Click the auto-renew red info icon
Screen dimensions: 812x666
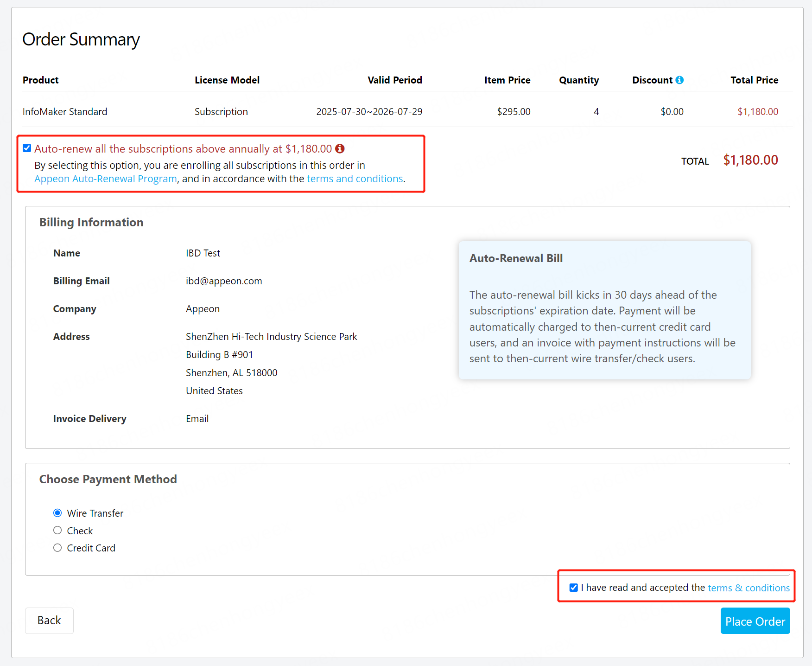(x=340, y=148)
